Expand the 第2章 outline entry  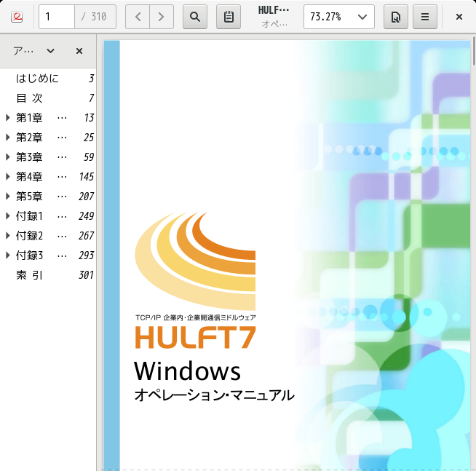8,138
